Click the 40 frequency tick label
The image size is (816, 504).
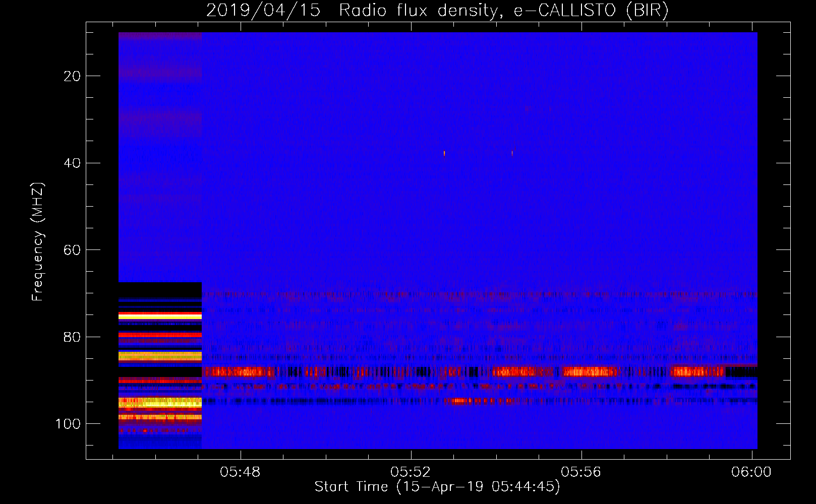click(72, 163)
